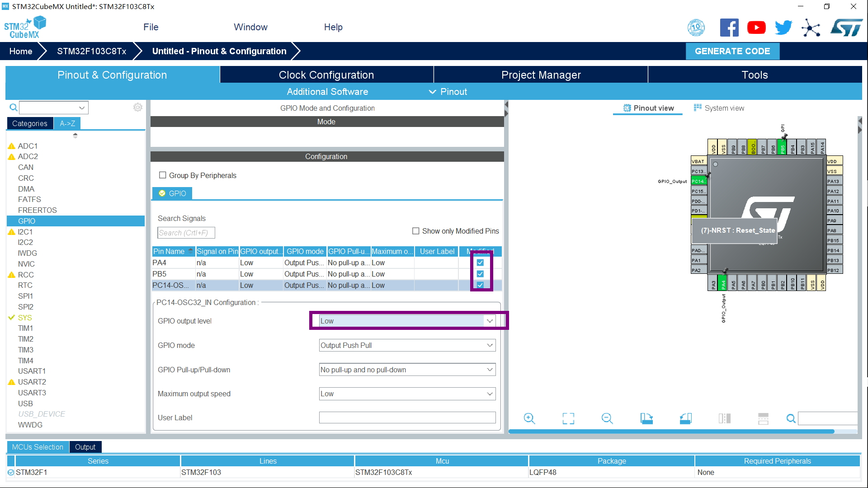Screen dimensions: 868x488
Task: Switch to the Clock Configuration tab
Action: coord(326,75)
